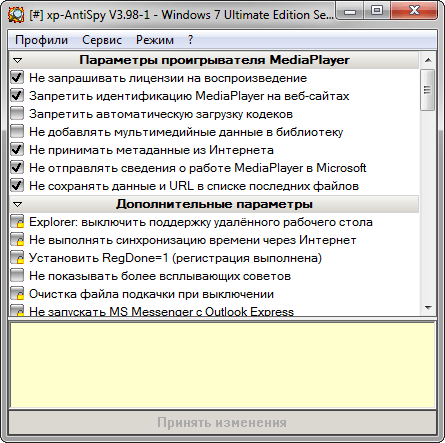The image size is (445, 443).
Task: Click the Дополнительные параметры header text
Action: coord(214,204)
